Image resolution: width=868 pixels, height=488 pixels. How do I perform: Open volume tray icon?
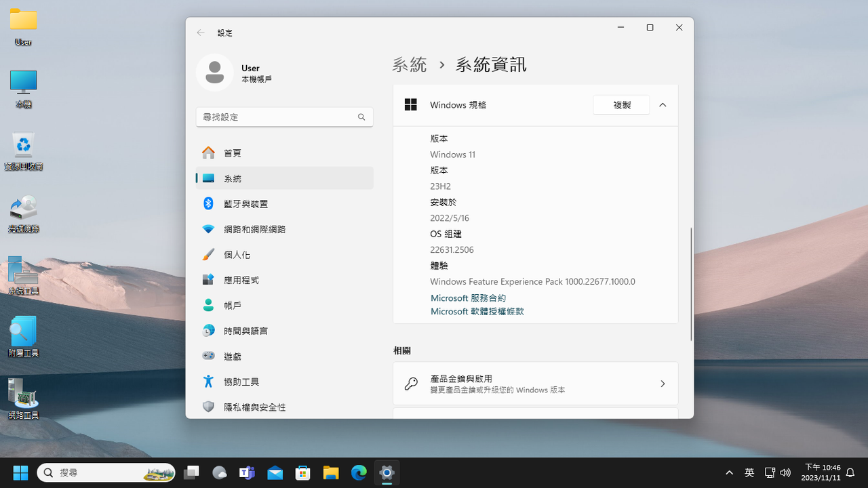(785, 472)
